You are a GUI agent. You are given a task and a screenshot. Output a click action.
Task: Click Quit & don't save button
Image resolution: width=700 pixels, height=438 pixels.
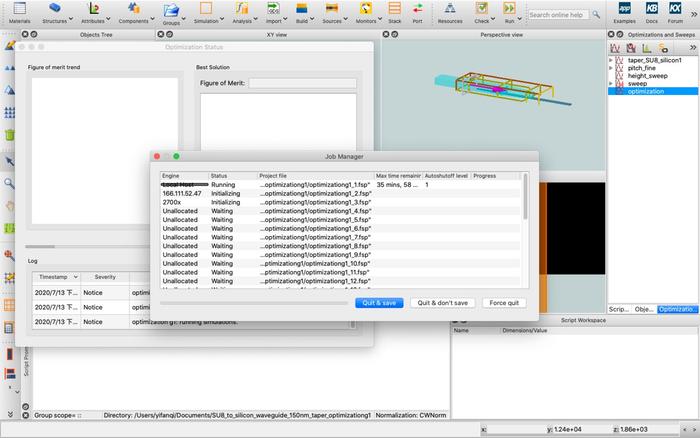(442, 303)
